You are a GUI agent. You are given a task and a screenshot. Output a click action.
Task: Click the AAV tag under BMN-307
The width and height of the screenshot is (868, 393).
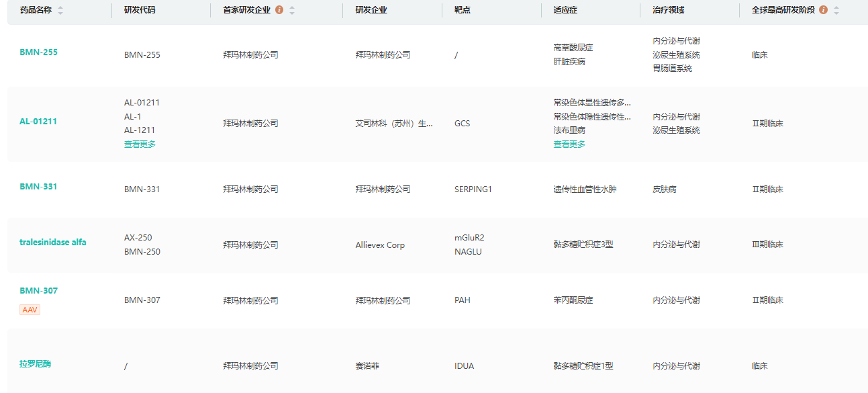(x=30, y=310)
